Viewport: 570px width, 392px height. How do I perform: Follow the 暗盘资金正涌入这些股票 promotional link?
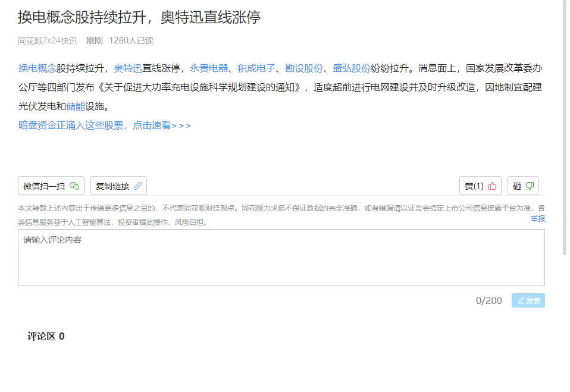click(x=105, y=126)
